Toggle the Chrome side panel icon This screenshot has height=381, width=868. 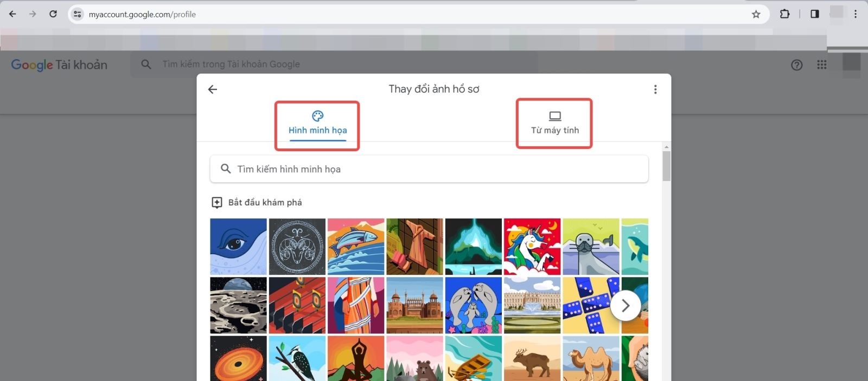815,14
